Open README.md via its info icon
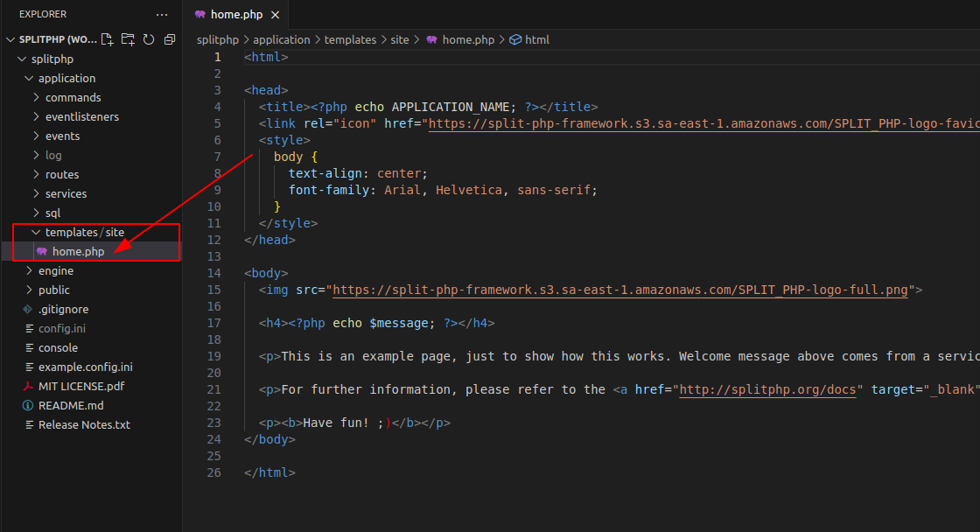Viewport: 980px width, 532px height. [28, 405]
